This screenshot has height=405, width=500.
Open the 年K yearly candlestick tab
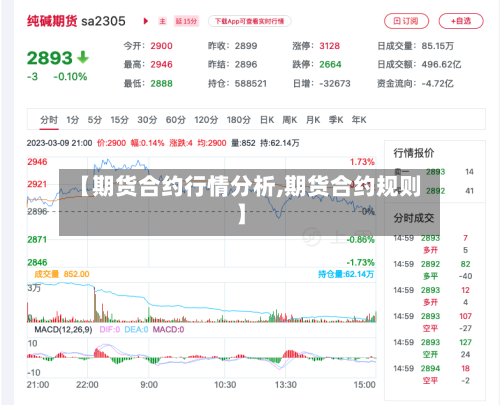coord(359,120)
